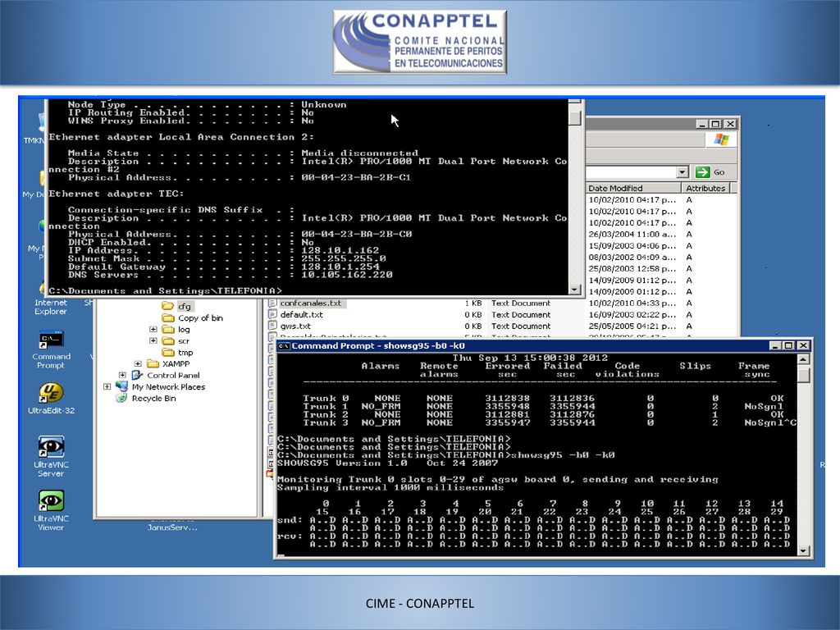
Task: Select the Copy of bin folder icon
Action: (167, 317)
